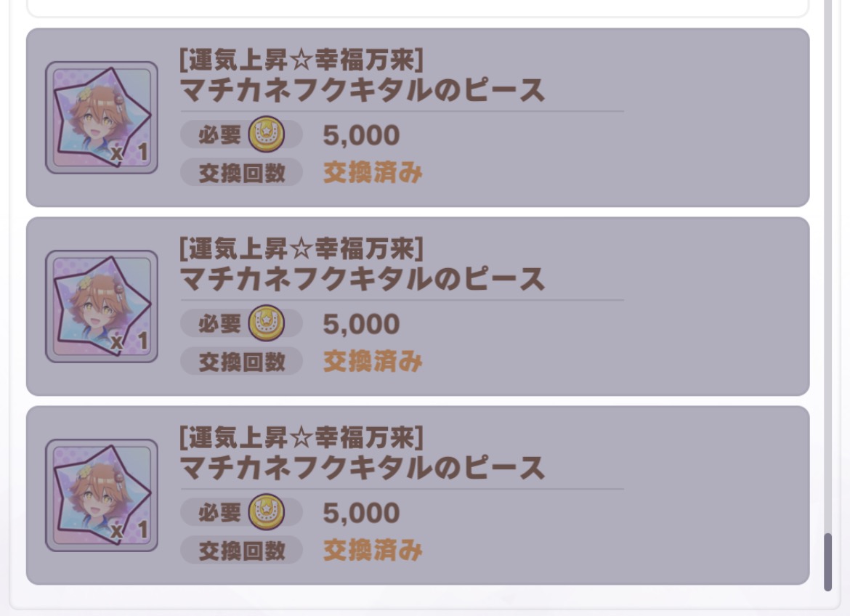
Task: Tap the top Matikanefukukitaru piece icon
Action: pyautogui.click(x=101, y=118)
